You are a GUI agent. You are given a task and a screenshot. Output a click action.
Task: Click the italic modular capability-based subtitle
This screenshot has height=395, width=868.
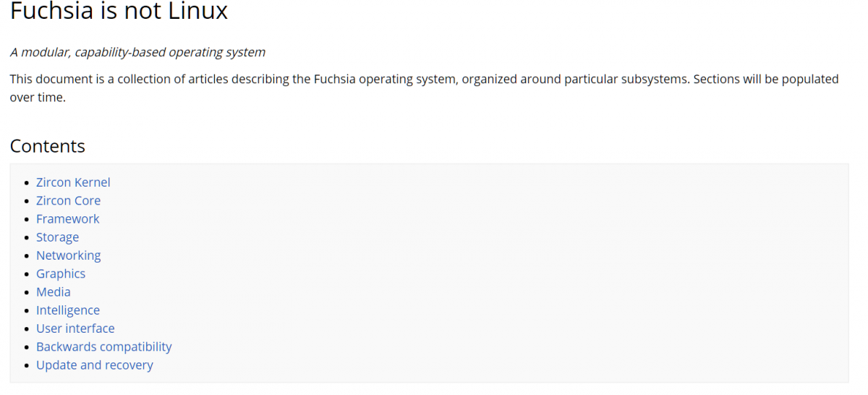pos(137,52)
